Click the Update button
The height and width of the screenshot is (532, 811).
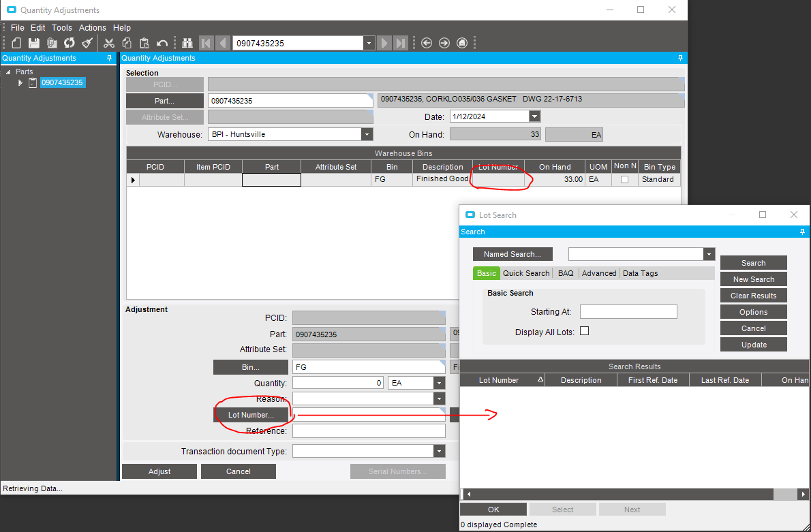[x=754, y=344]
